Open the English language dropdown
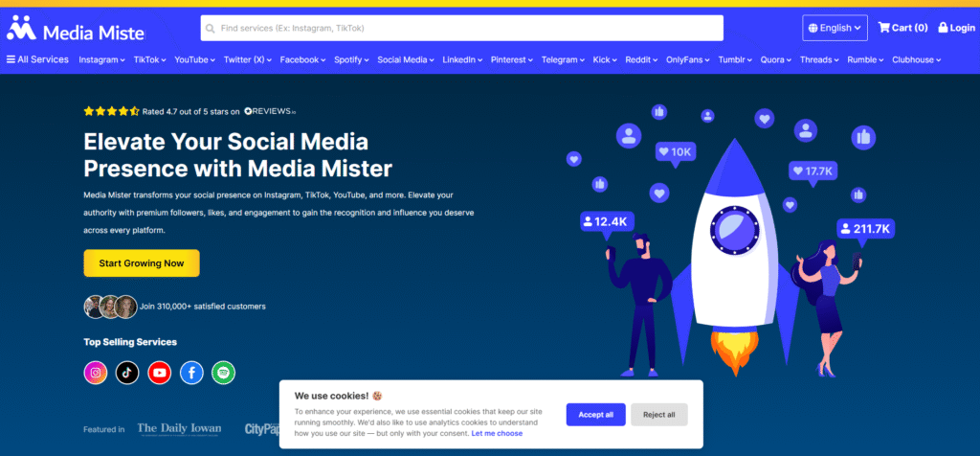The image size is (980, 456). click(835, 28)
